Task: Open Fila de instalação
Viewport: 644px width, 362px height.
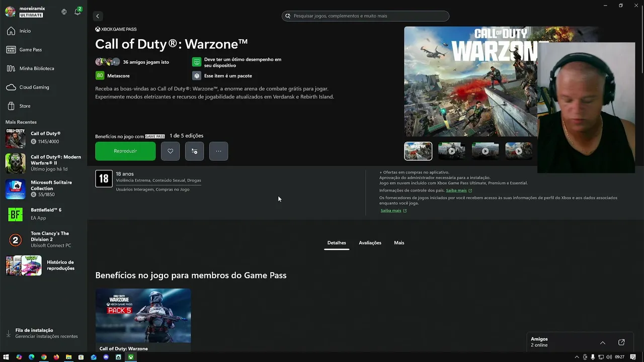Action: click(x=44, y=333)
